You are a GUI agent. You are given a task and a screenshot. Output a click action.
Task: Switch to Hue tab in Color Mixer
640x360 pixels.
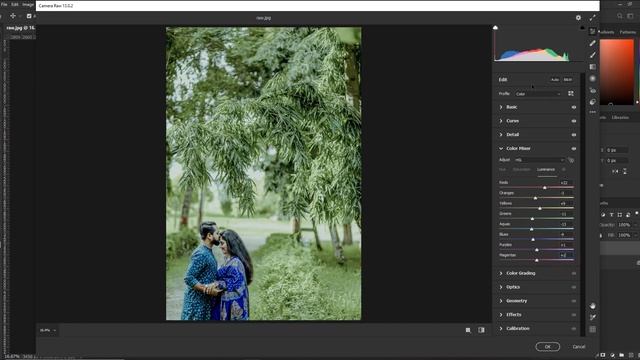click(x=502, y=169)
